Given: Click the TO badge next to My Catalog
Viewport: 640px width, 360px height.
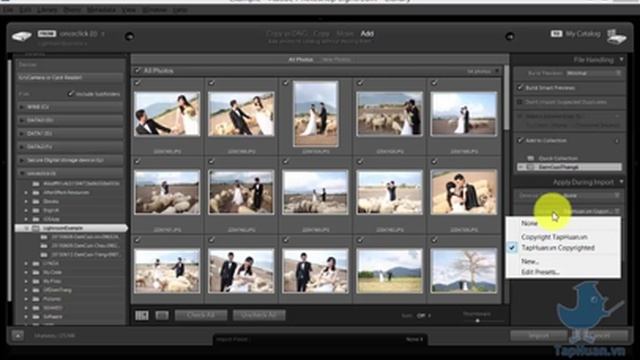Looking at the screenshot, I should [556, 33].
